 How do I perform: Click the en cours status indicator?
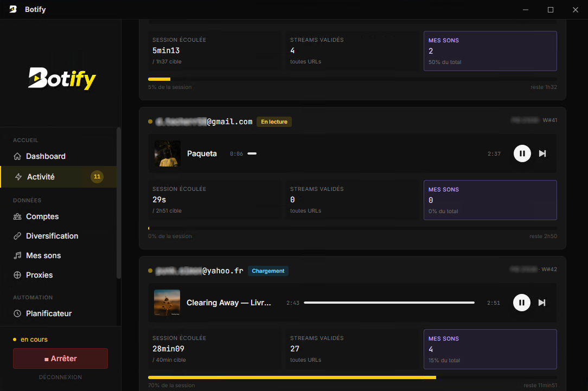pos(30,339)
